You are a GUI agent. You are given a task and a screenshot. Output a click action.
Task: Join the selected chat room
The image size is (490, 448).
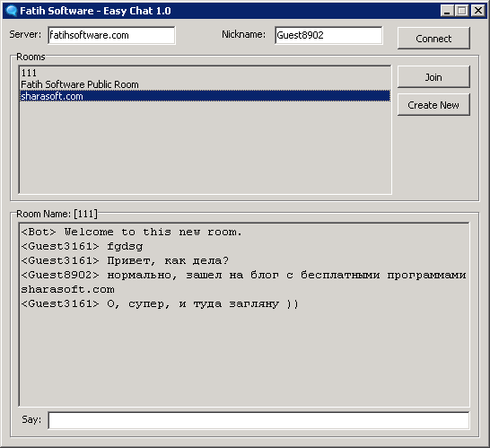tap(433, 77)
